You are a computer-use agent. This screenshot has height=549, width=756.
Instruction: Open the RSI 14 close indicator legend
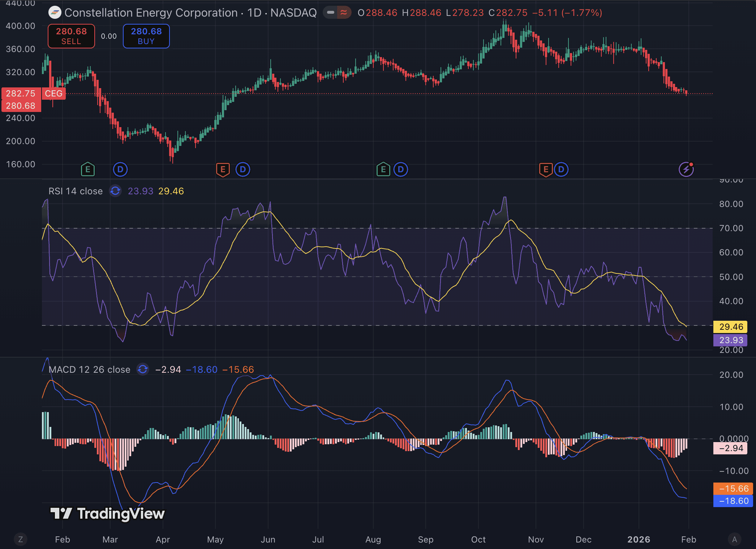pyautogui.click(x=76, y=191)
